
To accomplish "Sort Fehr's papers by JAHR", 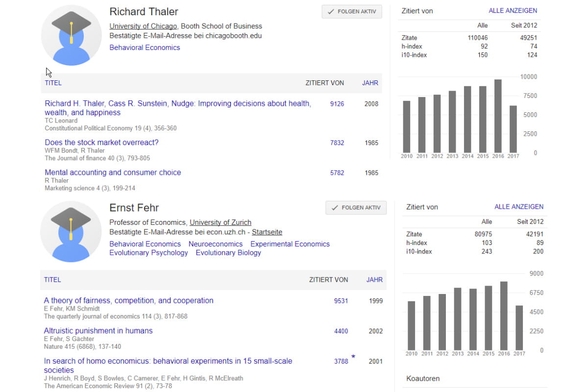I will (374, 280).
